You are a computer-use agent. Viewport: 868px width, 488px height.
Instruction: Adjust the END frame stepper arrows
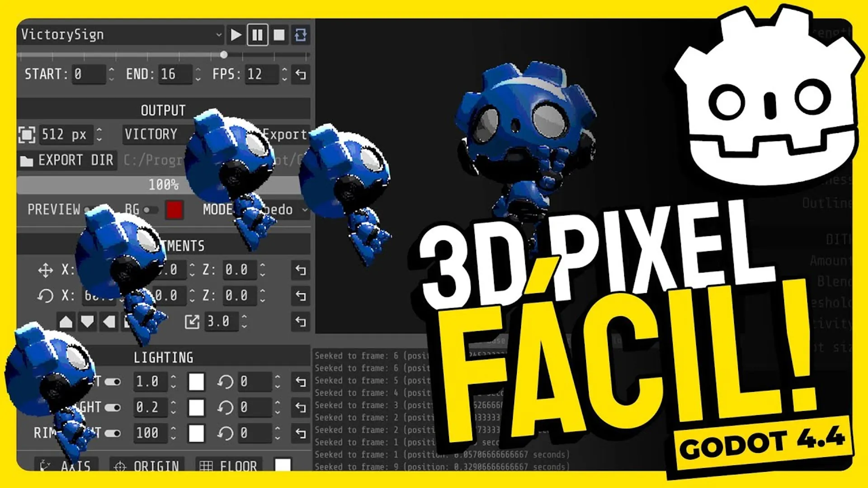(198, 74)
